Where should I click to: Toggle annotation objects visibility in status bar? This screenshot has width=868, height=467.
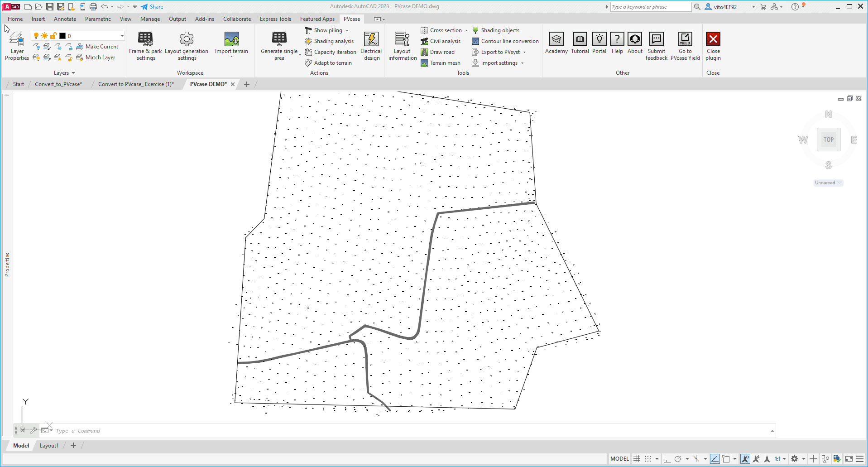click(x=745, y=459)
